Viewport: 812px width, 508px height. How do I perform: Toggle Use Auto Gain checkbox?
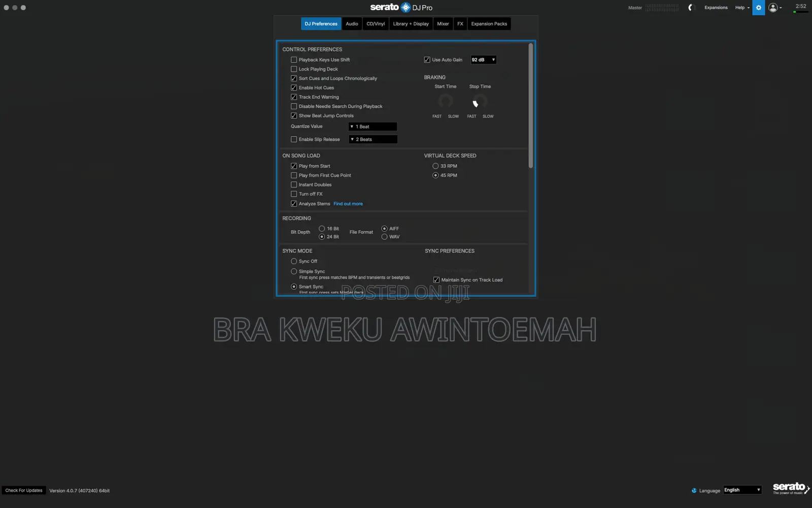click(x=427, y=60)
